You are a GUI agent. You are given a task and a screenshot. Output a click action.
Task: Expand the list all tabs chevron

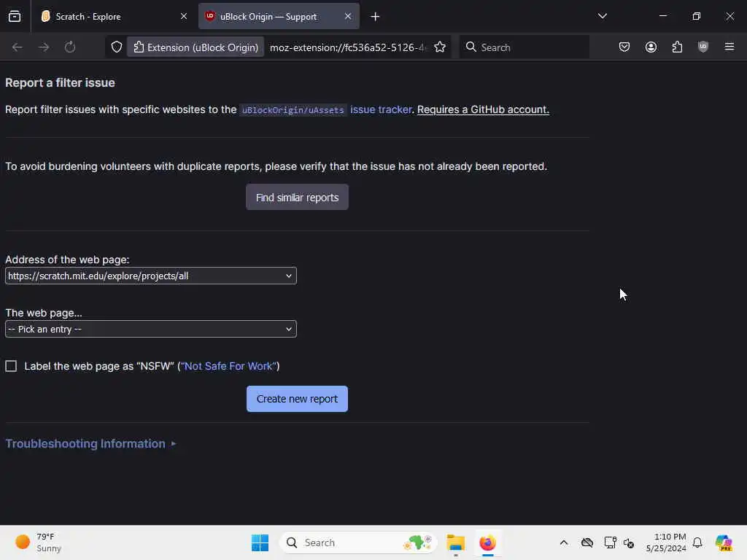point(602,16)
